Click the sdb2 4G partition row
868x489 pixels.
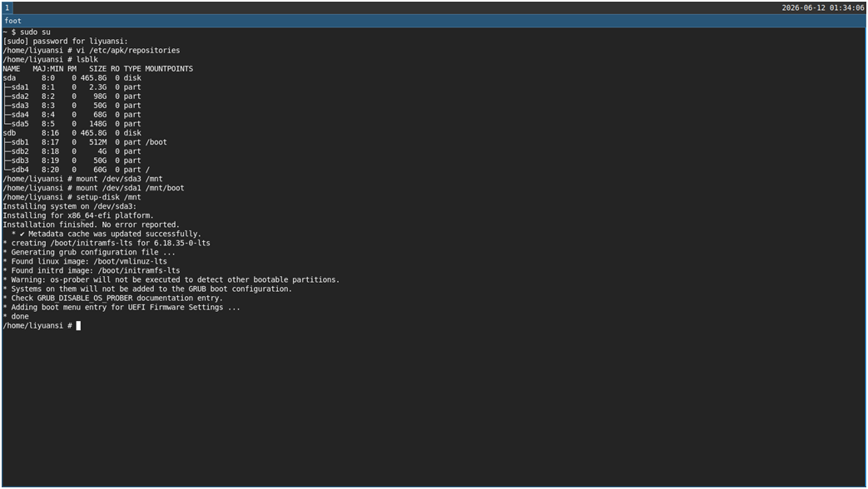72,151
